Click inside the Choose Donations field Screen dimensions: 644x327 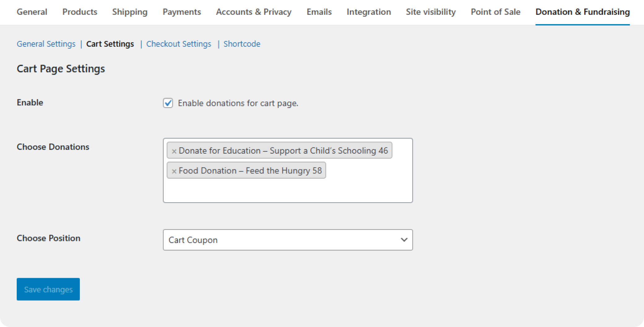288,190
